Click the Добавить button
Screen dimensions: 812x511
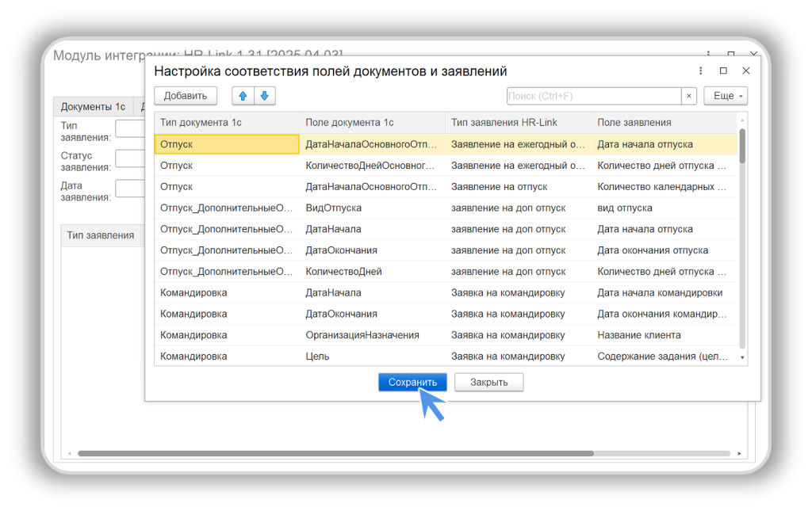pos(186,96)
